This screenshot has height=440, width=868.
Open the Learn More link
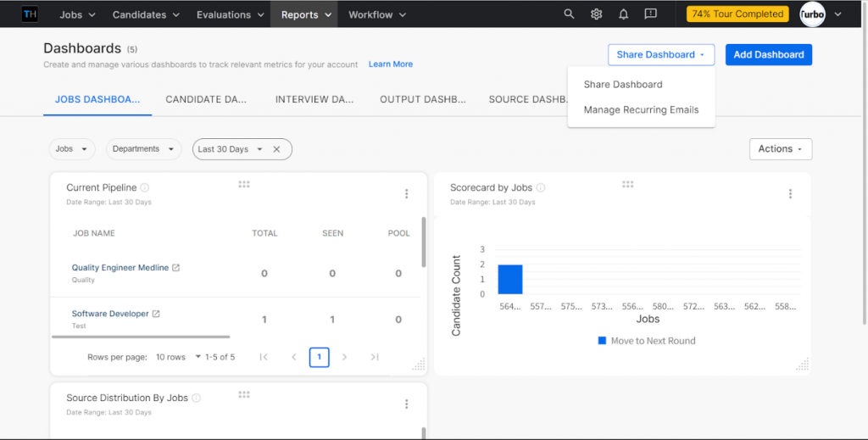[x=390, y=64]
